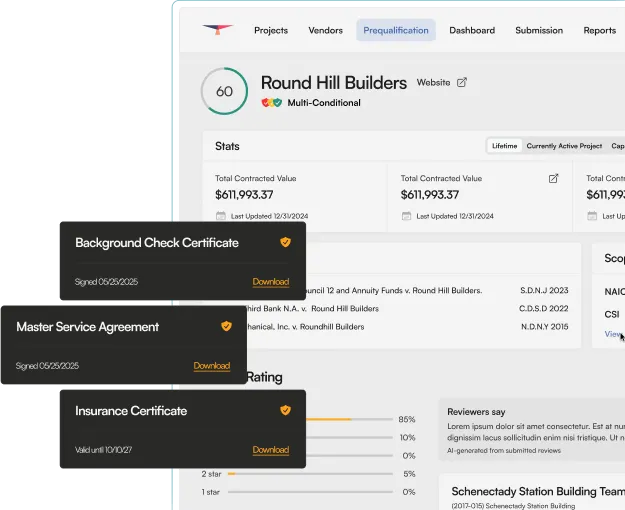Download the Insurance Certificate
Image resolution: width=625 pixels, height=510 pixels.
[x=271, y=450]
